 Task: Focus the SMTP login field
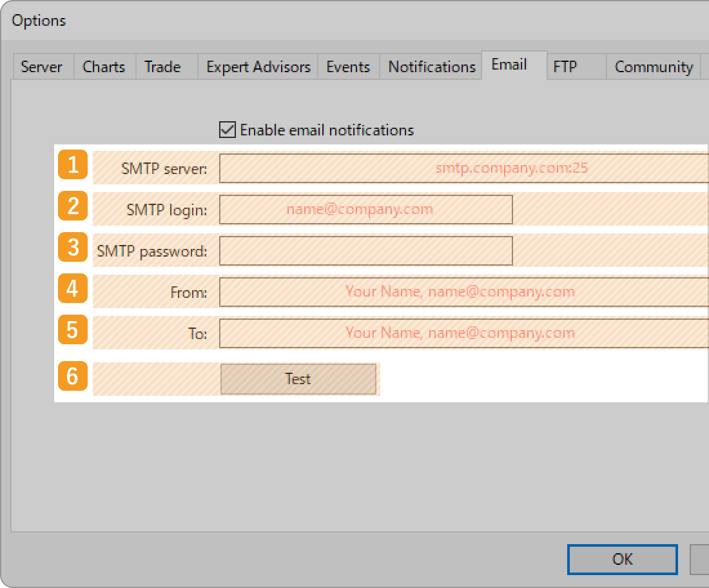(366, 210)
